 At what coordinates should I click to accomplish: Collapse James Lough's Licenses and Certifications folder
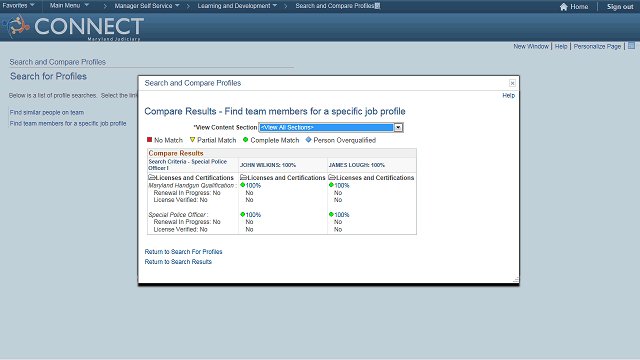[x=332, y=178]
